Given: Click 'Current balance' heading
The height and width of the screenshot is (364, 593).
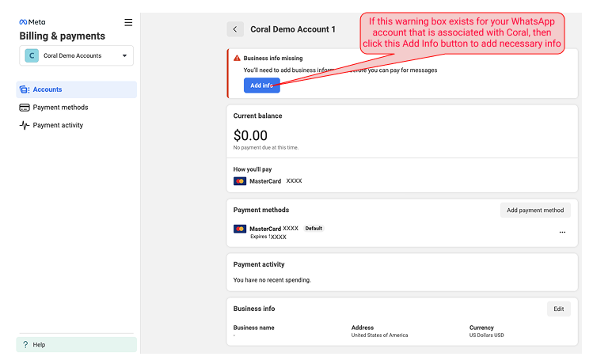Looking at the screenshot, I should [x=257, y=116].
